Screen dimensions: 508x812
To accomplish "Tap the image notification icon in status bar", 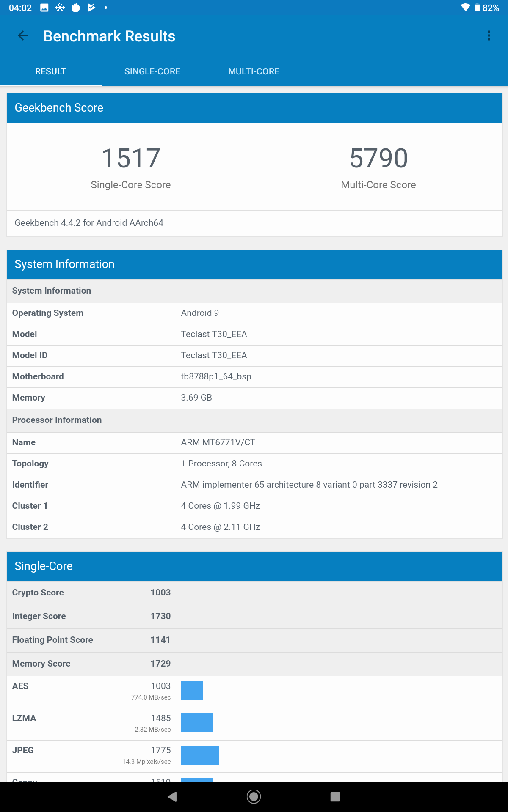I will [x=44, y=8].
